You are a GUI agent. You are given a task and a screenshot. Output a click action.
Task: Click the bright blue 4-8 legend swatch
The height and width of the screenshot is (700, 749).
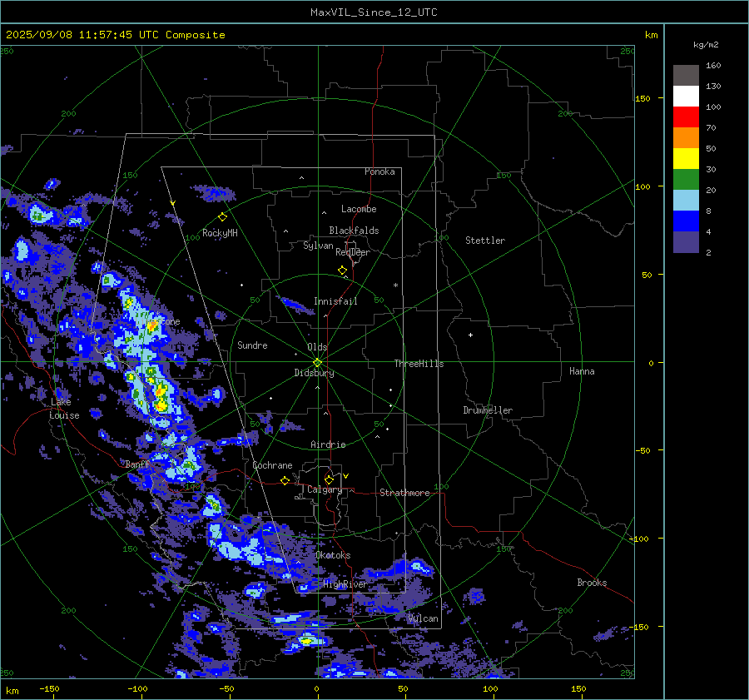(686, 221)
